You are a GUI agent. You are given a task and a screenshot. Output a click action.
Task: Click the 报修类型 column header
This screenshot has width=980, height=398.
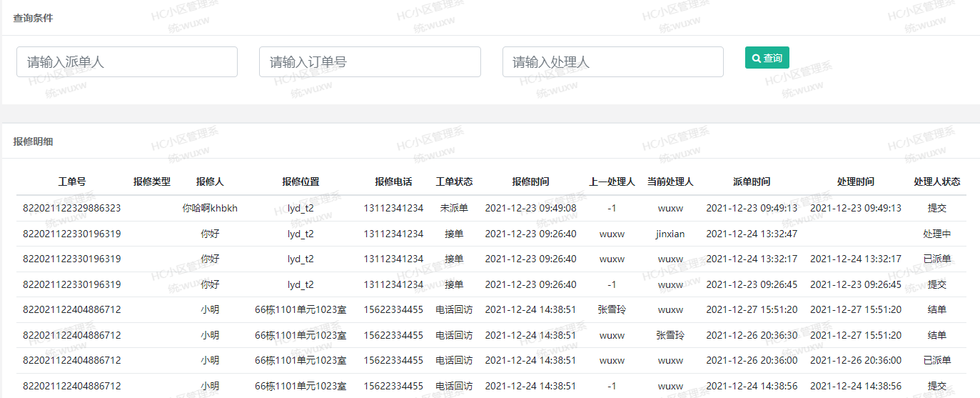tap(152, 181)
